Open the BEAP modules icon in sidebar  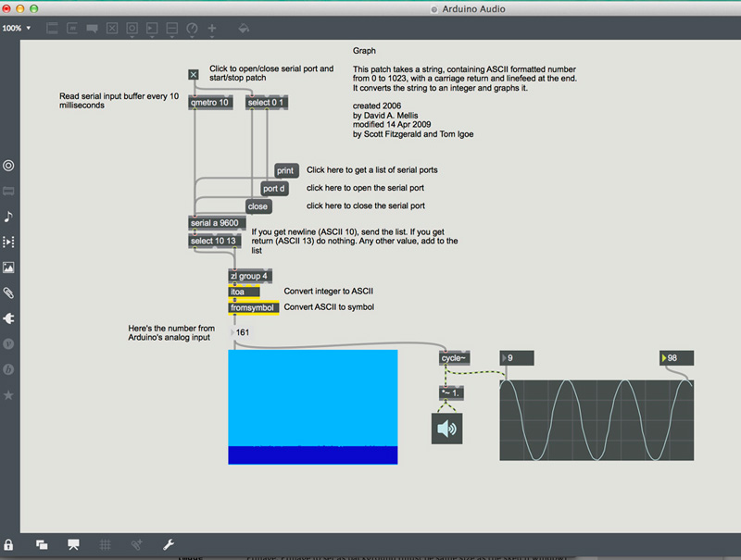pos(8,369)
